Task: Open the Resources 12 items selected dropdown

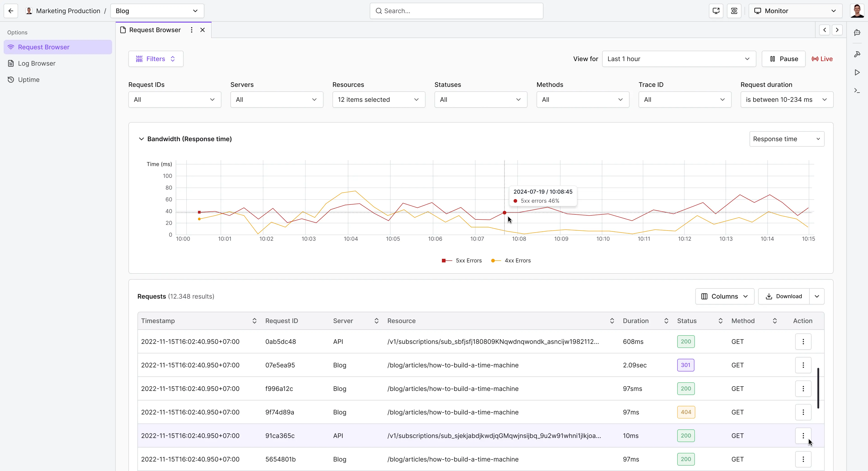Action: click(x=378, y=100)
